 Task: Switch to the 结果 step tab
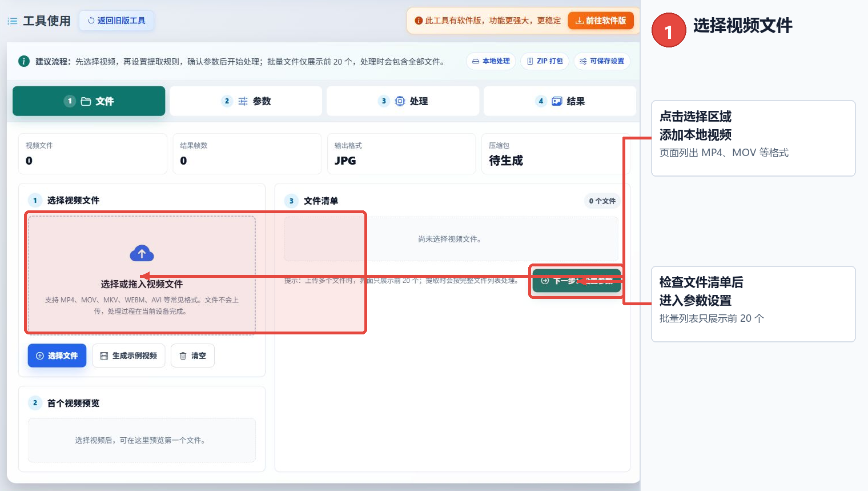(560, 101)
